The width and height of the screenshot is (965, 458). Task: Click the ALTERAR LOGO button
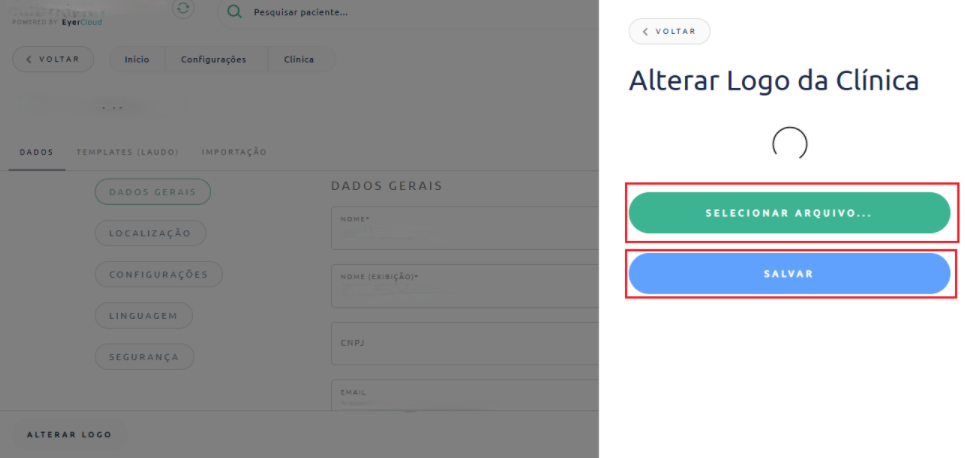tap(69, 434)
